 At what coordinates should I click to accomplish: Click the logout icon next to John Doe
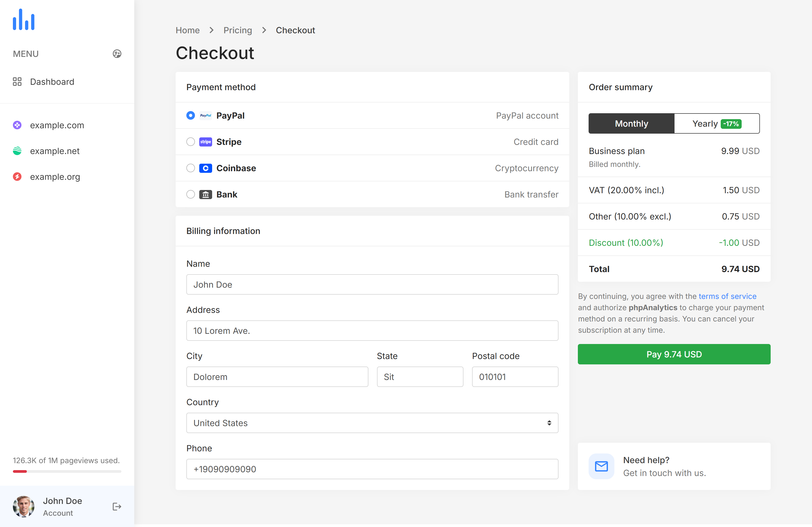pos(117,507)
